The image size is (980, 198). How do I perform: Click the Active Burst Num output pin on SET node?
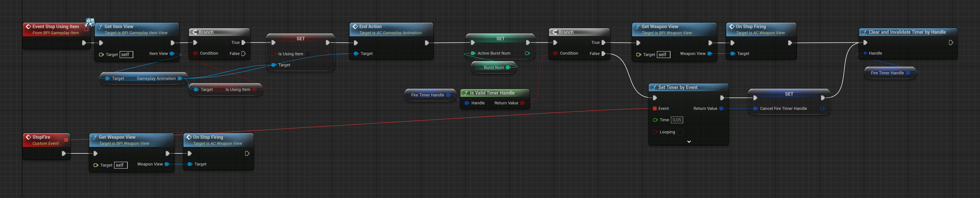pyautogui.click(x=527, y=53)
